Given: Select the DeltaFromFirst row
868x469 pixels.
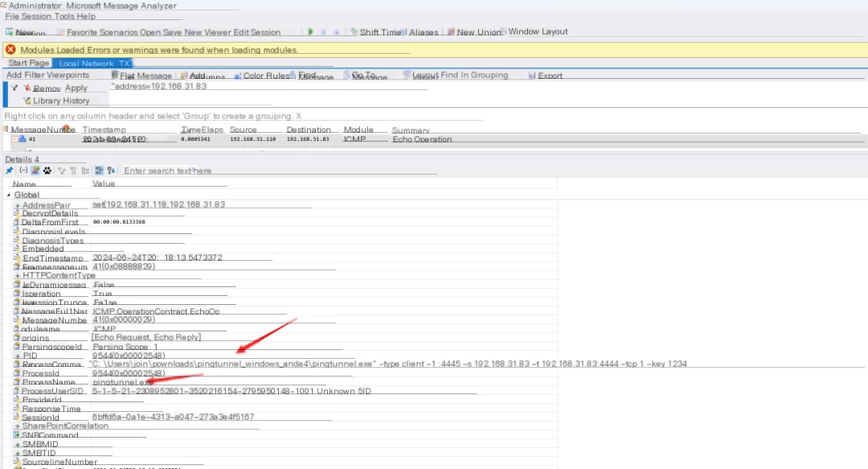Looking at the screenshot, I should tap(285, 222).
